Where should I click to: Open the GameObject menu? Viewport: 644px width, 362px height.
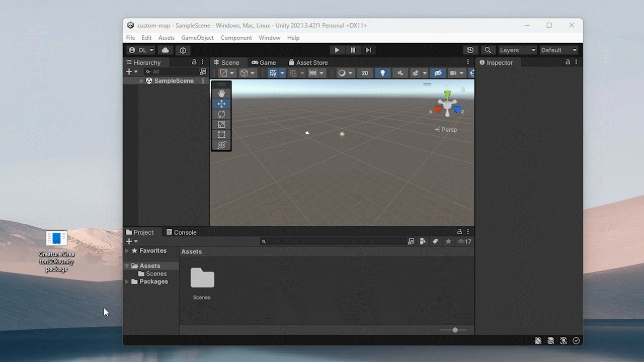(x=198, y=38)
